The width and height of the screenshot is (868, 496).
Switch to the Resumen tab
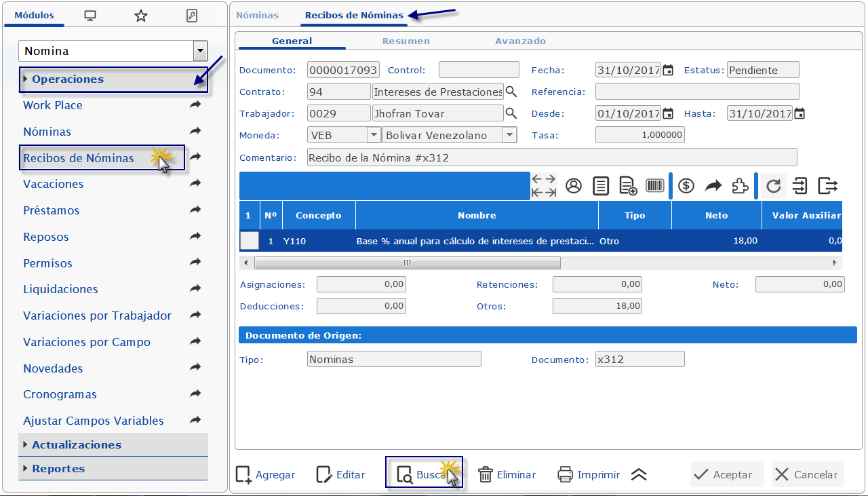click(406, 41)
